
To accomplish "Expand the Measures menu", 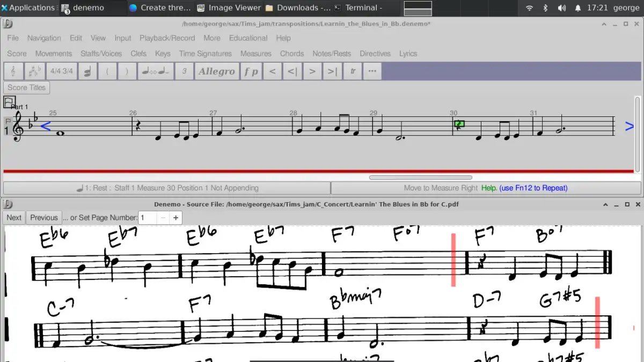I will (256, 54).
